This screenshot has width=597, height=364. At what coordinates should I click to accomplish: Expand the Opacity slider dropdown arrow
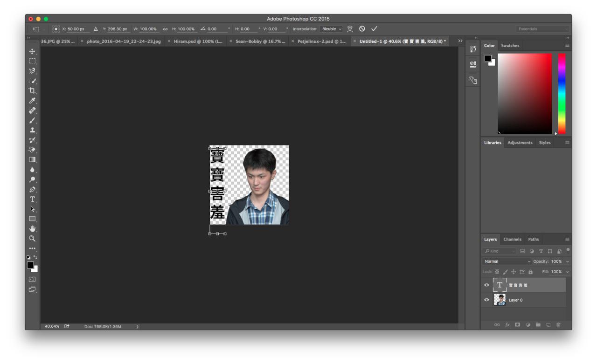click(567, 261)
